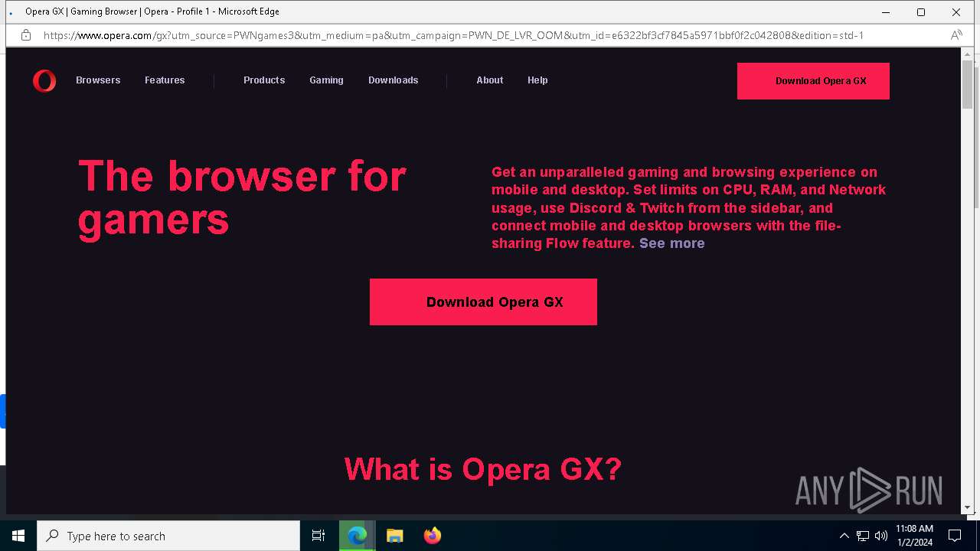
Task: Open the Features menu
Action: point(165,80)
